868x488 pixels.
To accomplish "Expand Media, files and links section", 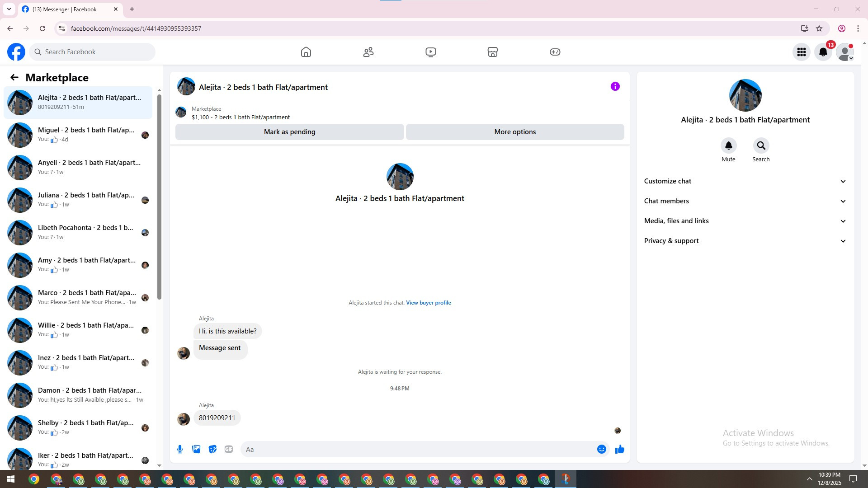I will 745,221.
